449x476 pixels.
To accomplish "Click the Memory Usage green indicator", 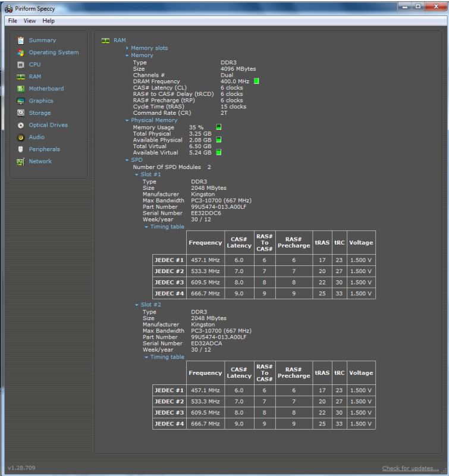I will [218, 127].
